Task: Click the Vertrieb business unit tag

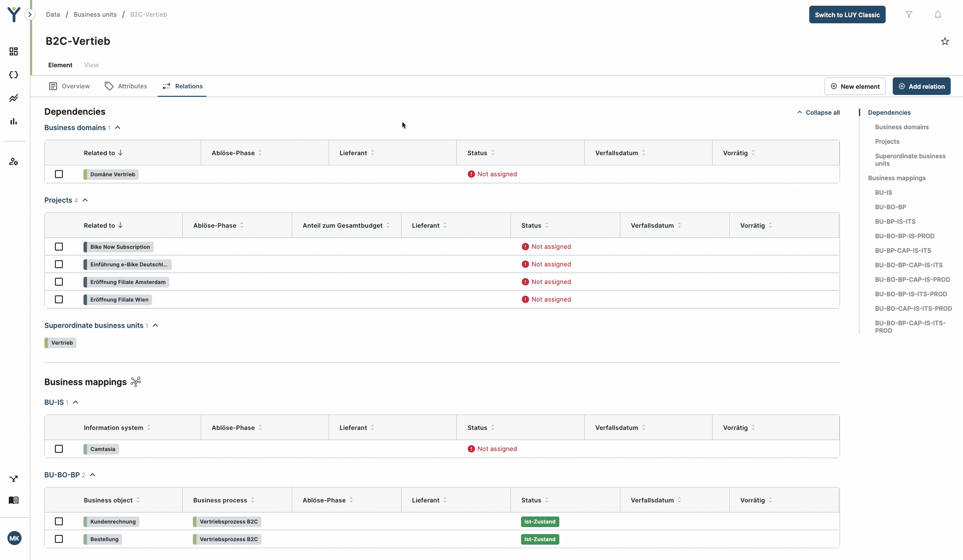Action: (x=61, y=343)
